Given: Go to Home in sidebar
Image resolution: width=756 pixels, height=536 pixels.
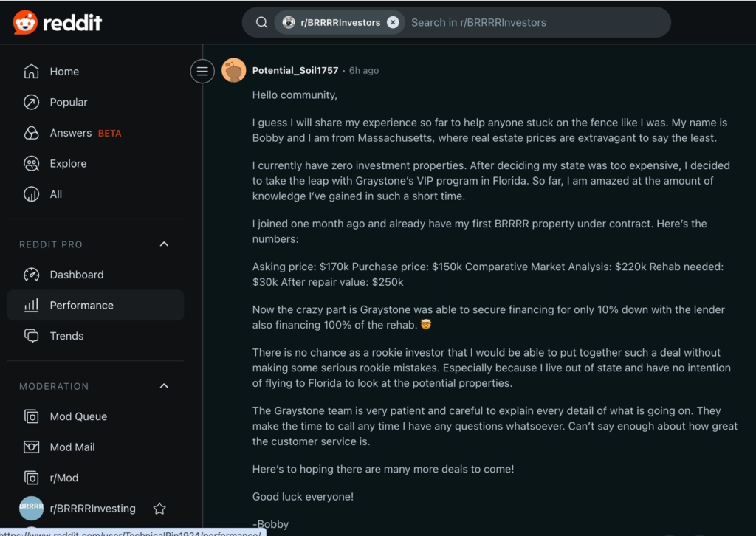Looking at the screenshot, I should [x=64, y=72].
